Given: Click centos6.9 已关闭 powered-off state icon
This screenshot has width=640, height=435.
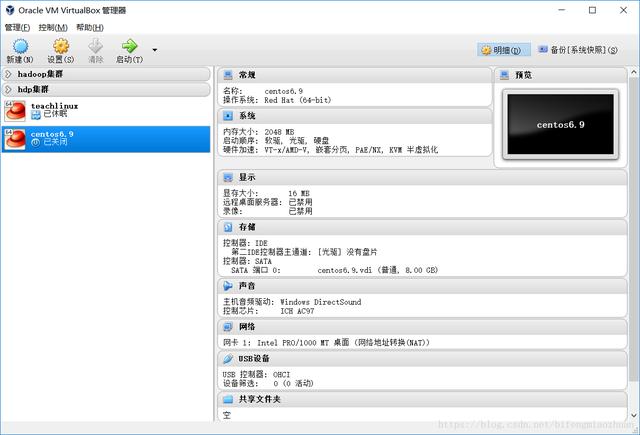Looking at the screenshot, I should tap(36, 142).
